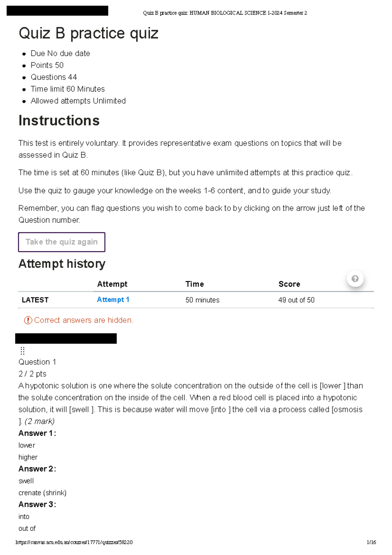Click the "49 out of 50" score value
This screenshot has height=555, width=392.
coord(296,300)
